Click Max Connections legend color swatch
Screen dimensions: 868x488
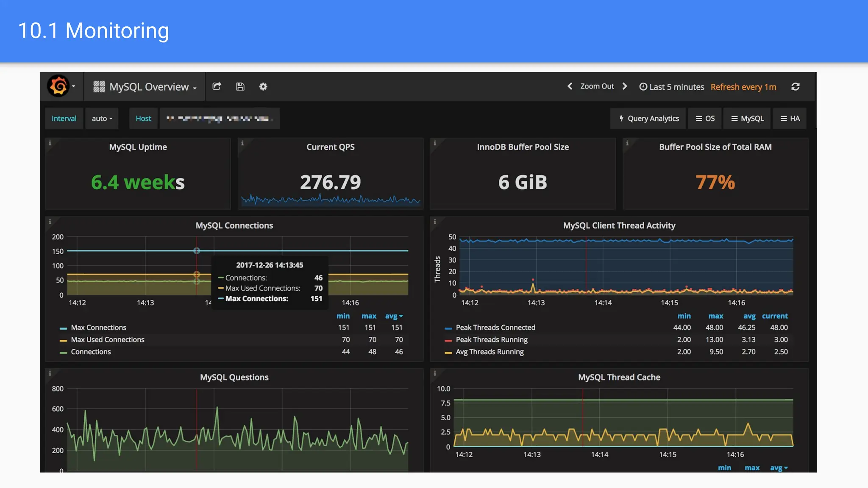coord(64,328)
